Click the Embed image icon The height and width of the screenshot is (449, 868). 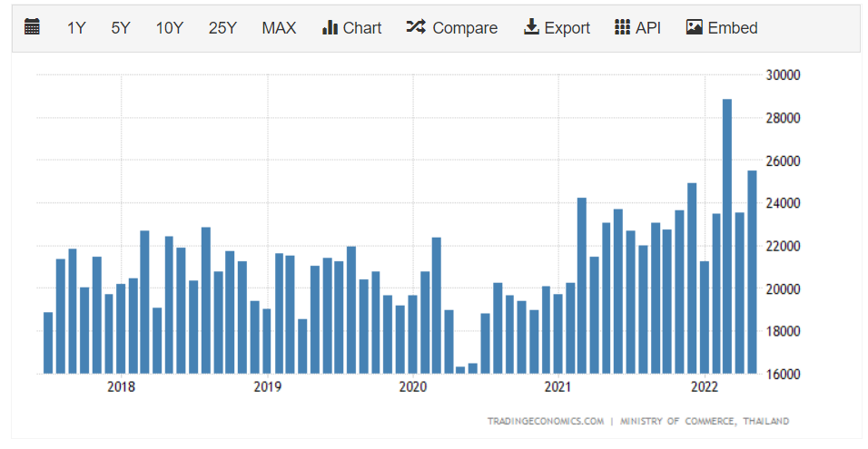695,27
